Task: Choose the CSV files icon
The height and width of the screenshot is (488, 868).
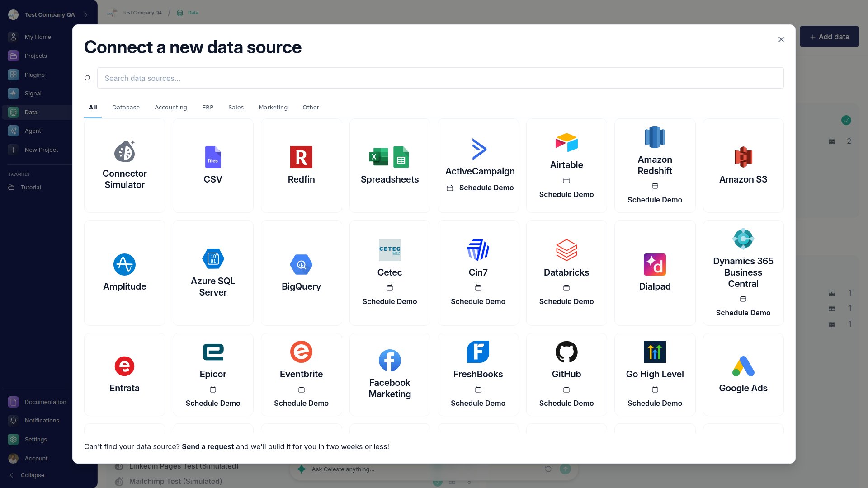Action: point(213,157)
